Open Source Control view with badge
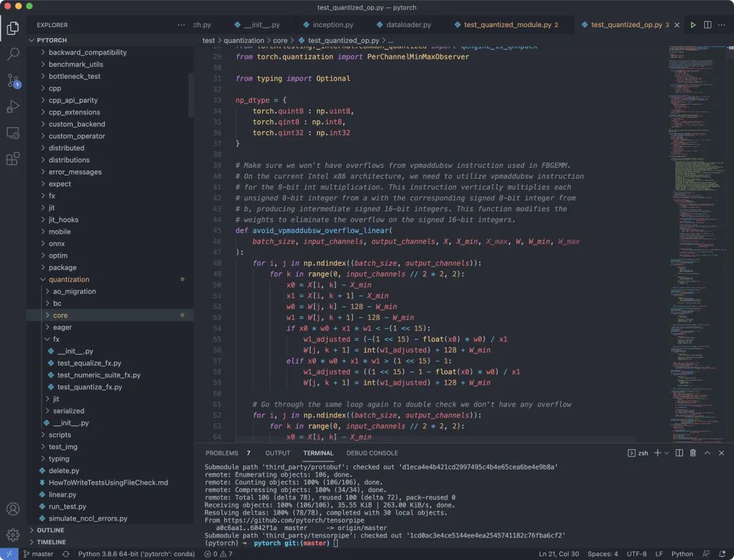 [x=13, y=81]
